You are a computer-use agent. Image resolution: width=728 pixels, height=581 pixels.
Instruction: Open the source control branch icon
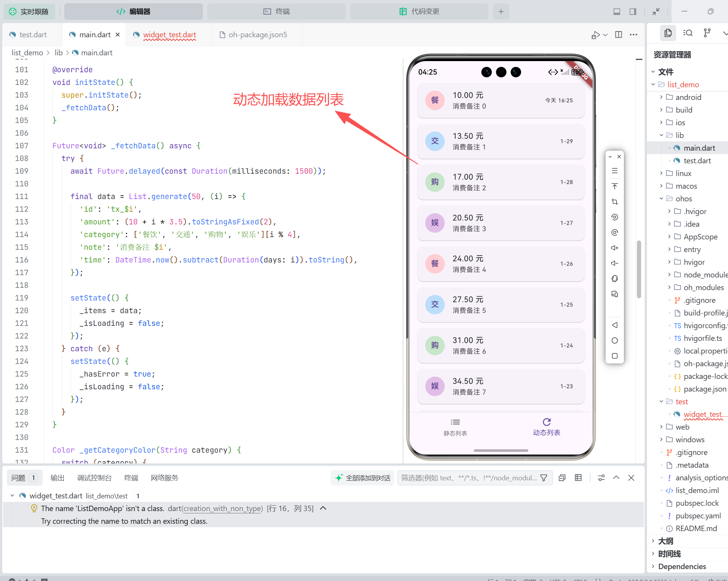[x=707, y=33]
